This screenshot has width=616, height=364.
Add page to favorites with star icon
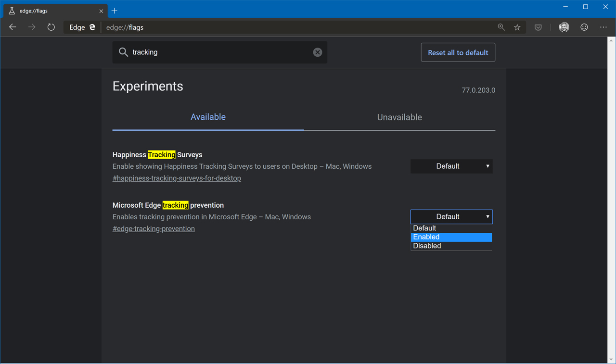[517, 27]
